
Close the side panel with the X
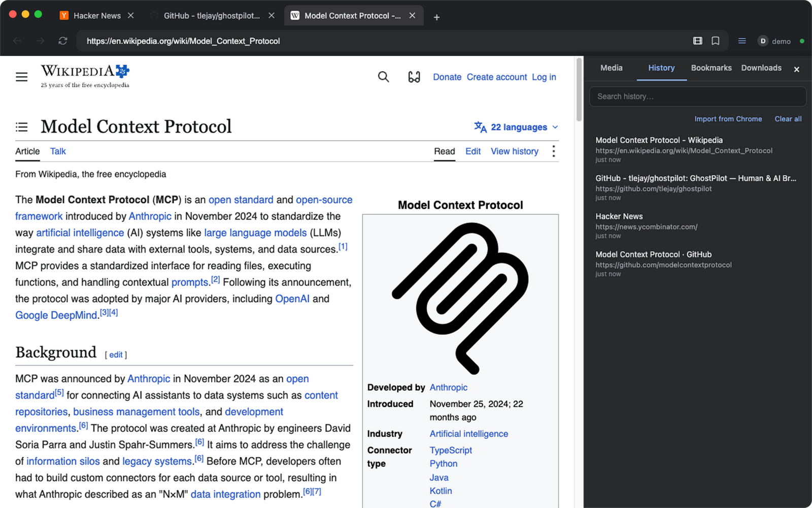[x=797, y=70]
